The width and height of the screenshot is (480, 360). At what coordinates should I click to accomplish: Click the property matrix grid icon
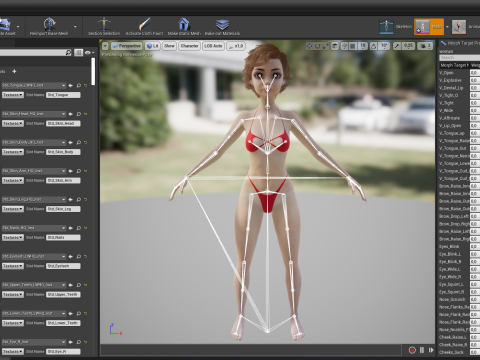tap(78, 53)
